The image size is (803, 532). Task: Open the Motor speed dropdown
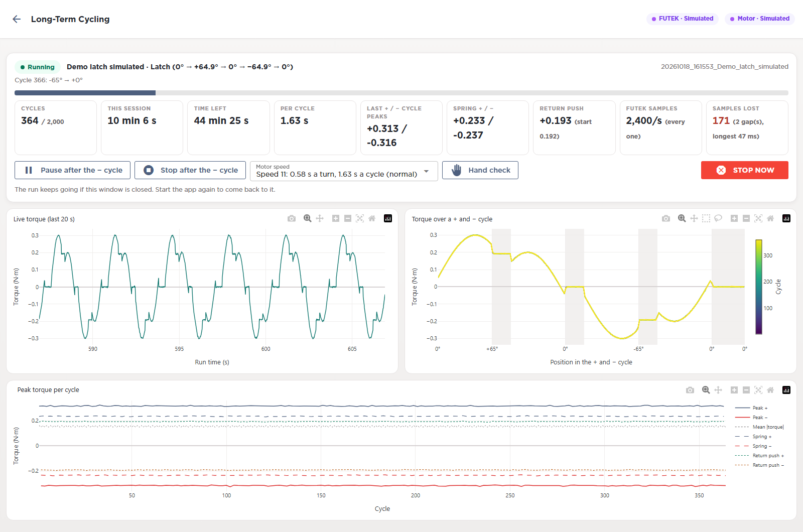coord(344,171)
